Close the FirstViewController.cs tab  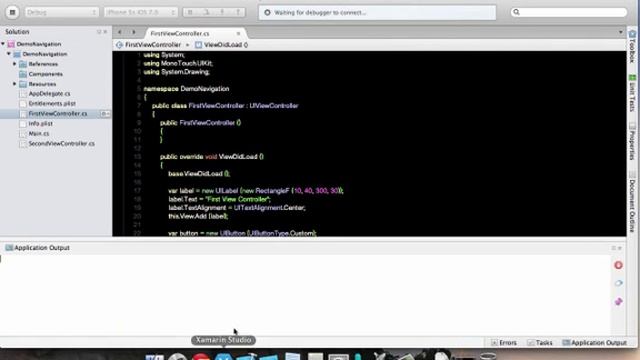pyautogui.click(x=238, y=33)
